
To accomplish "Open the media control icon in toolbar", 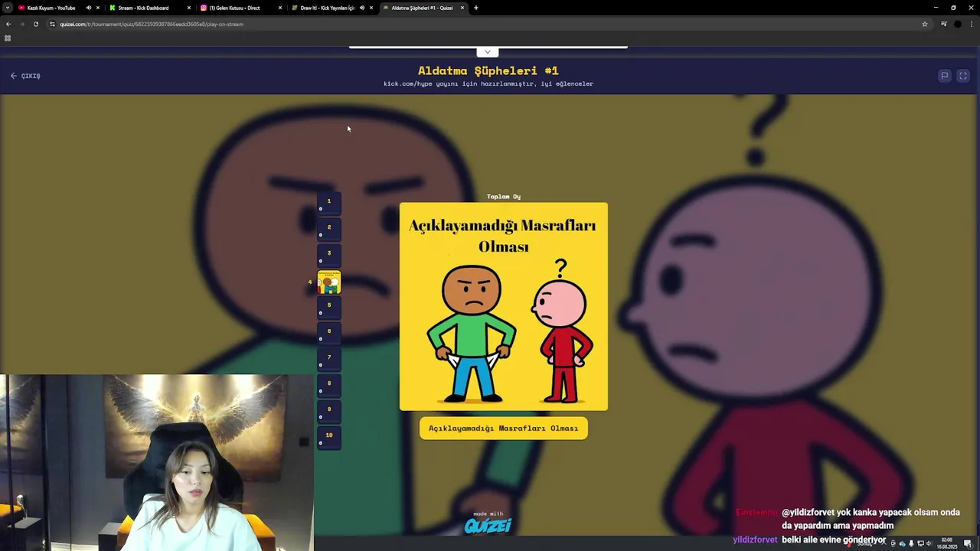I will [943, 24].
